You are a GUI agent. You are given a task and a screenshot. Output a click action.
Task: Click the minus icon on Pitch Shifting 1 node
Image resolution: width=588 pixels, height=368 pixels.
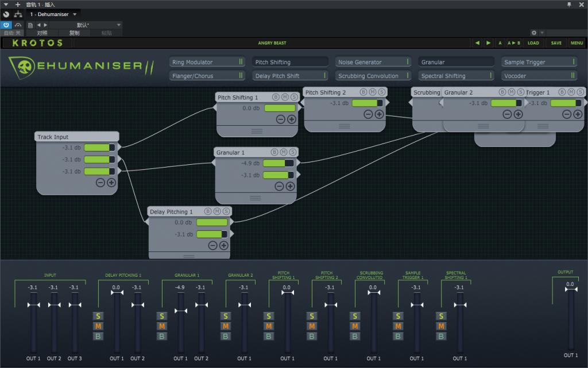280,119
